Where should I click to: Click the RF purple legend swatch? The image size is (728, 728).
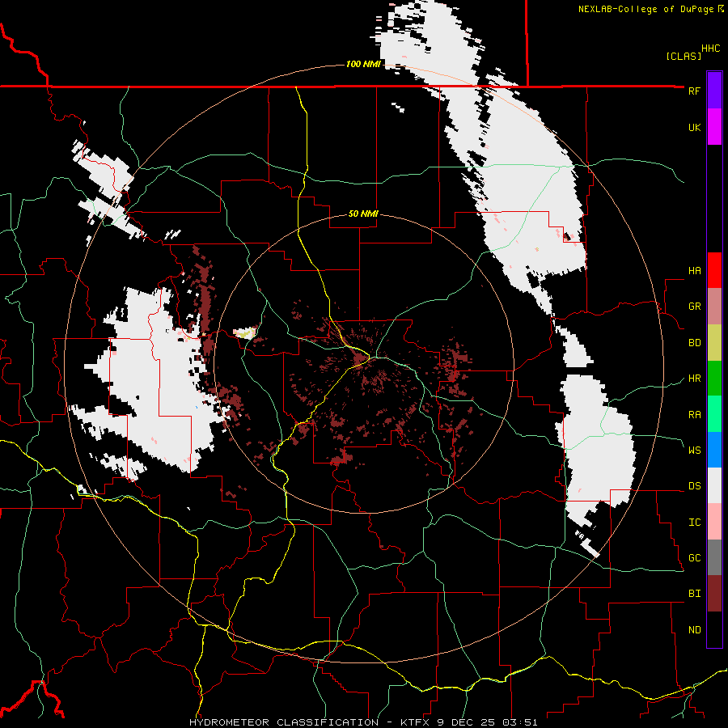(x=714, y=91)
